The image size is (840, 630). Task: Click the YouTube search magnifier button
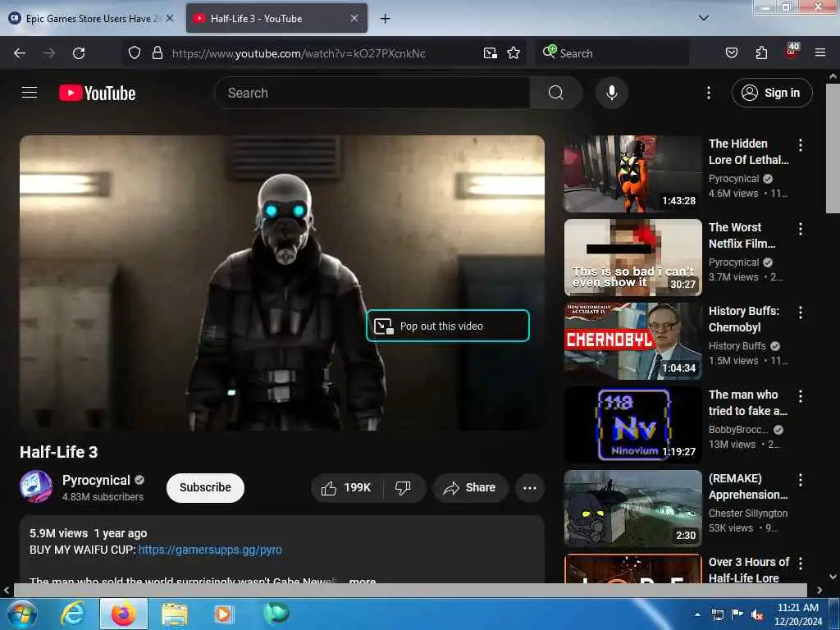point(555,93)
